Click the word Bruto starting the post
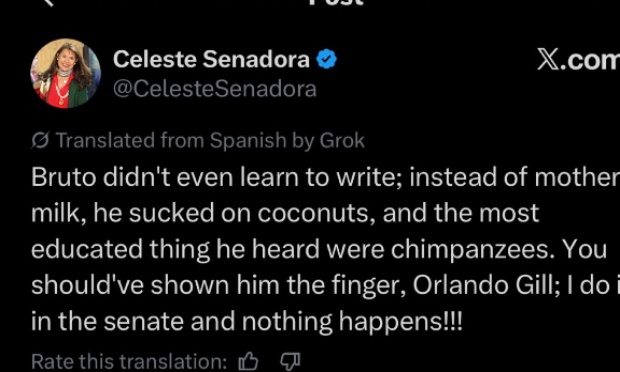 (64, 178)
